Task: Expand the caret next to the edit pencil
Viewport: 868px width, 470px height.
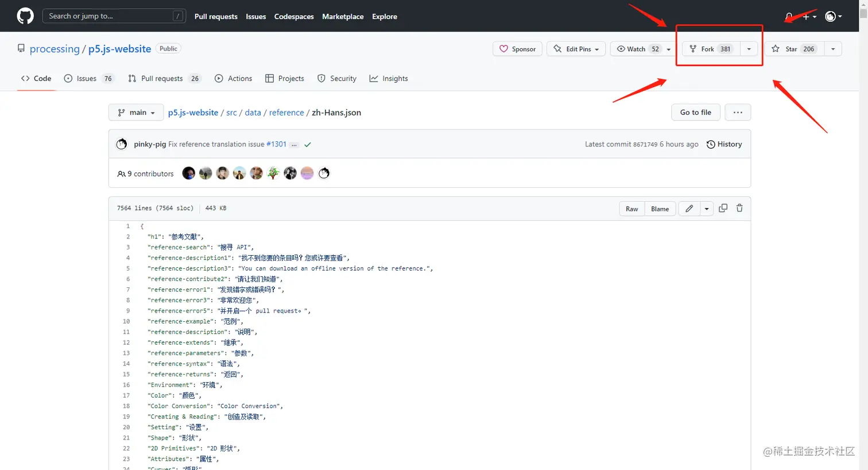Action: click(x=707, y=209)
